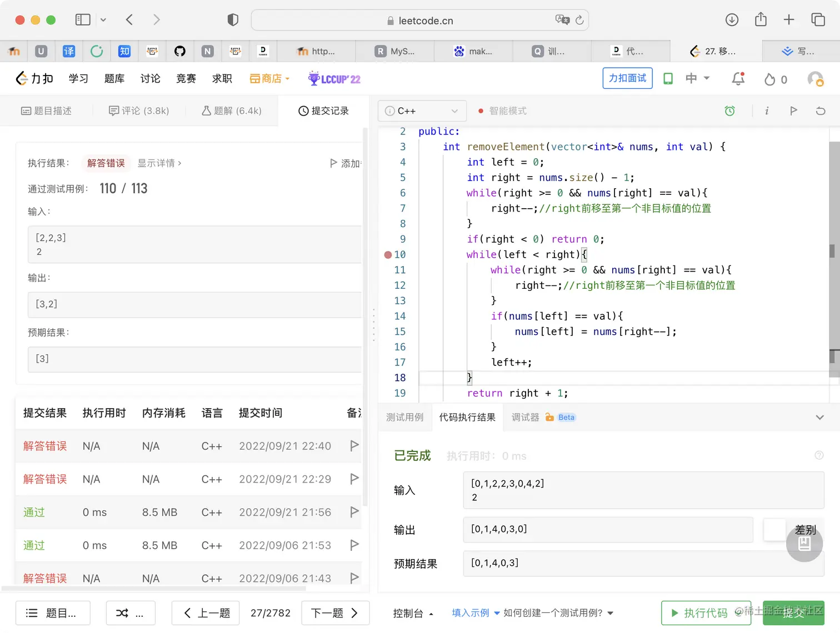Image resolution: width=840 pixels, height=633 pixels.
Task: Select the 提交记录 tab
Action: point(324,111)
